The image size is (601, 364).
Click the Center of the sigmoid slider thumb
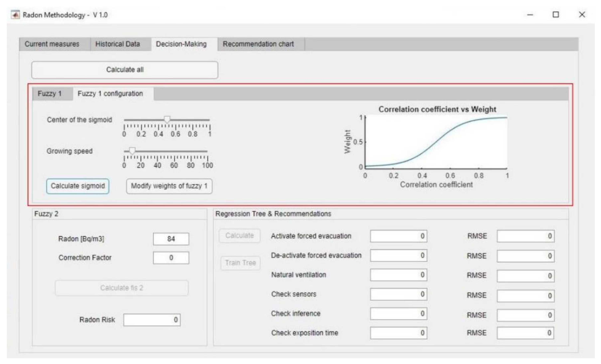pos(167,119)
